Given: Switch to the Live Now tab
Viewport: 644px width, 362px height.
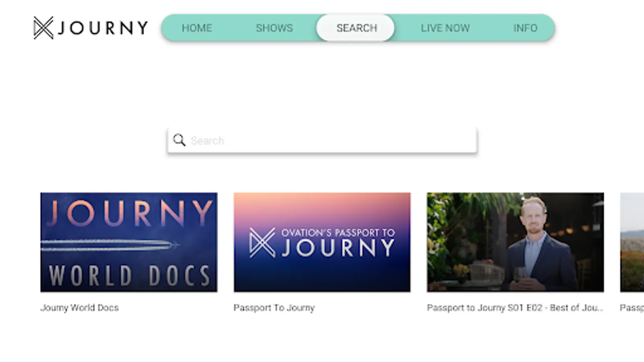Looking at the screenshot, I should [x=445, y=28].
